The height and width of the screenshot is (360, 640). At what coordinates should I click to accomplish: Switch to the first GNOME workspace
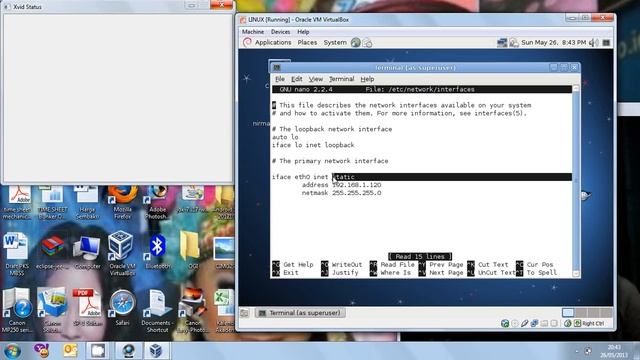[568, 313]
